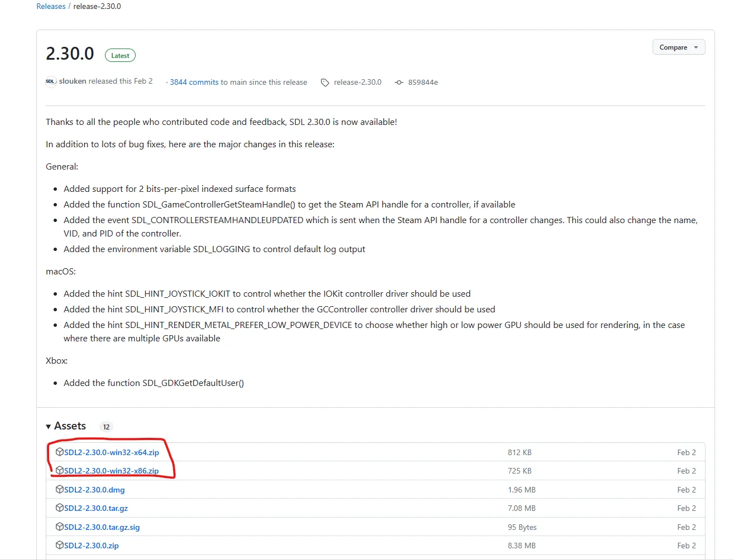Viewport: 734px width, 560px height.
Task: Click package icon for SDL2-2.30.0.tar.gz
Action: [60, 508]
